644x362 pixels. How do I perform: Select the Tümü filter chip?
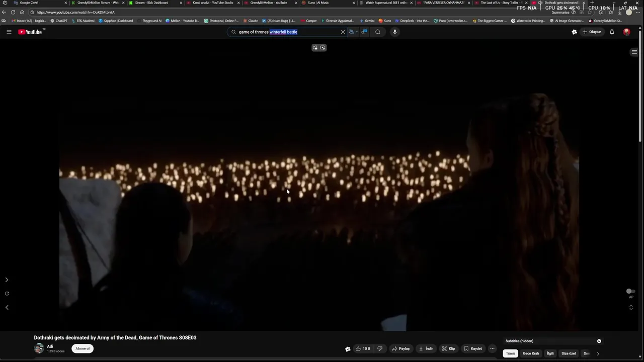point(510,353)
